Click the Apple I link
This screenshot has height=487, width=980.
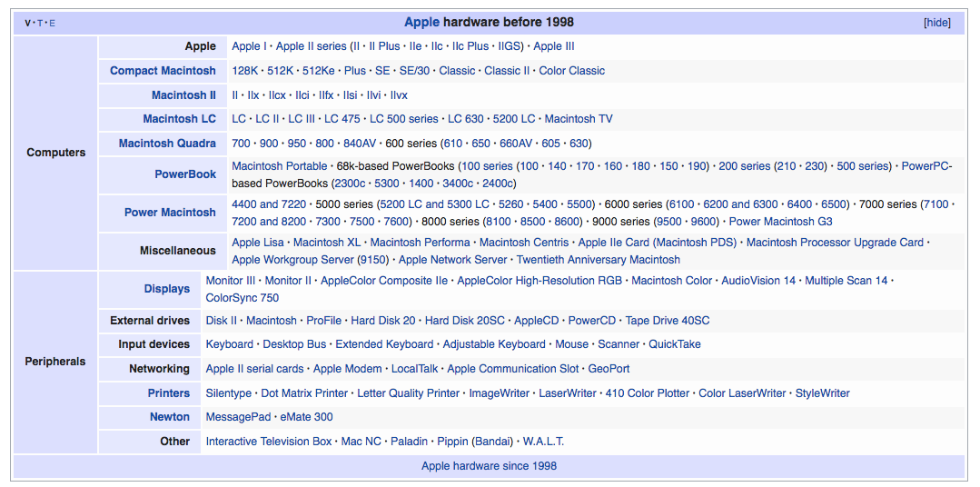249,46
